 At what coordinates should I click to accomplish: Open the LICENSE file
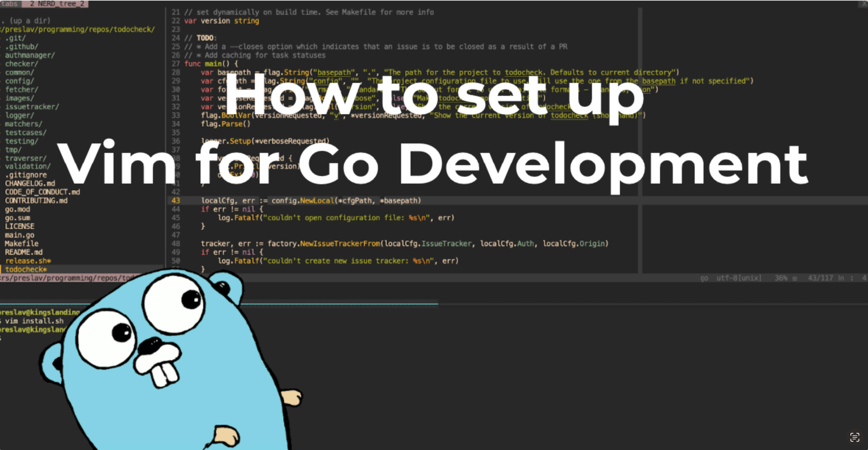point(19,226)
